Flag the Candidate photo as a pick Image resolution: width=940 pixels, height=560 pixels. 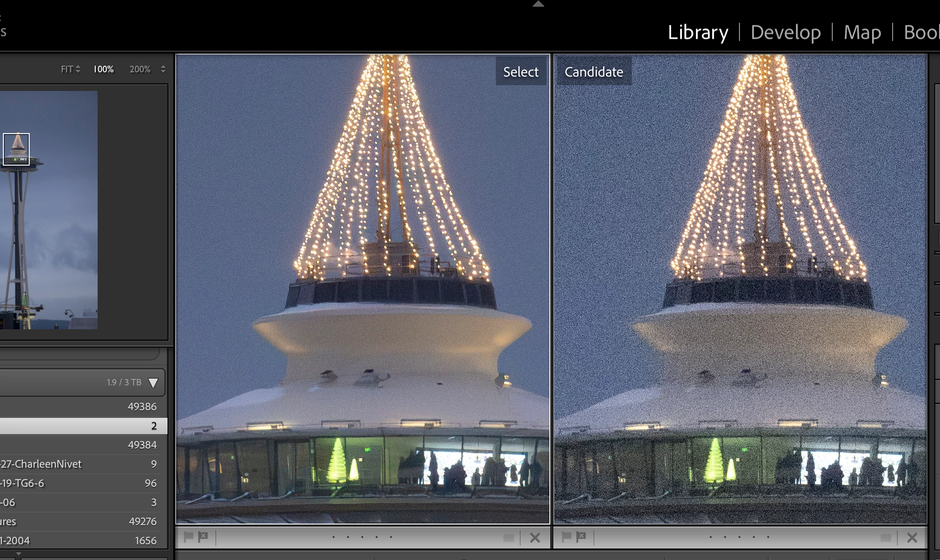click(x=566, y=537)
